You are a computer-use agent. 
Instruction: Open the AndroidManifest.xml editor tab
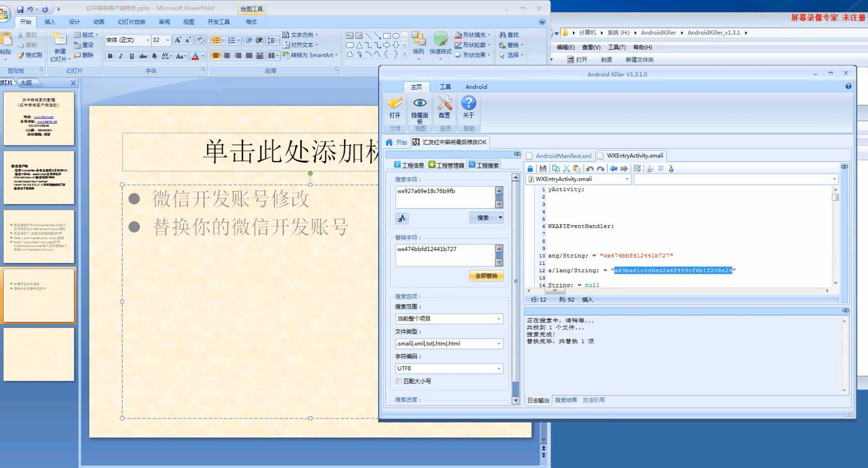coord(559,155)
